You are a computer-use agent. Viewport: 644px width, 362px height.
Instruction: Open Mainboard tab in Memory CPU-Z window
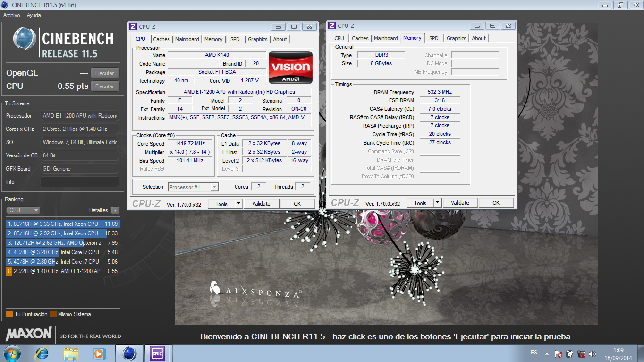(386, 38)
